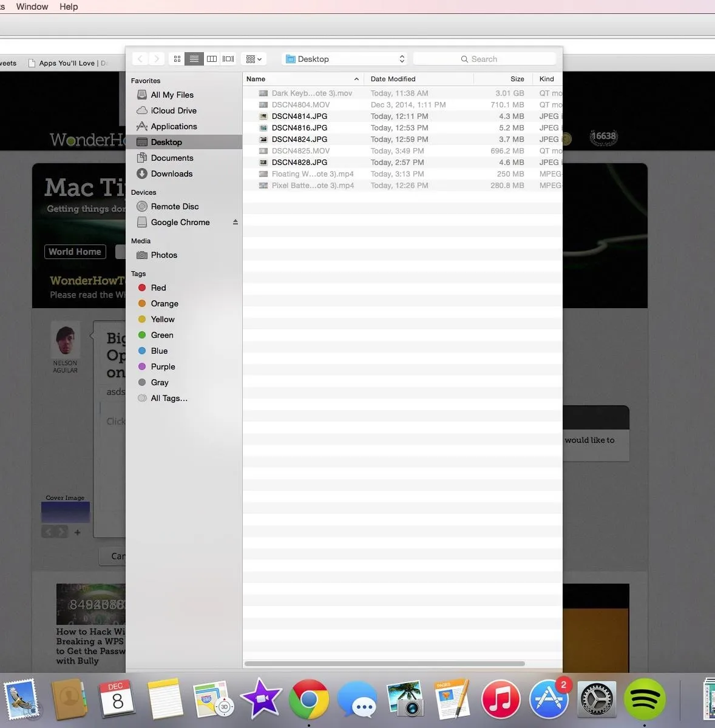Sort files by Date Modified column

(x=419, y=79)
